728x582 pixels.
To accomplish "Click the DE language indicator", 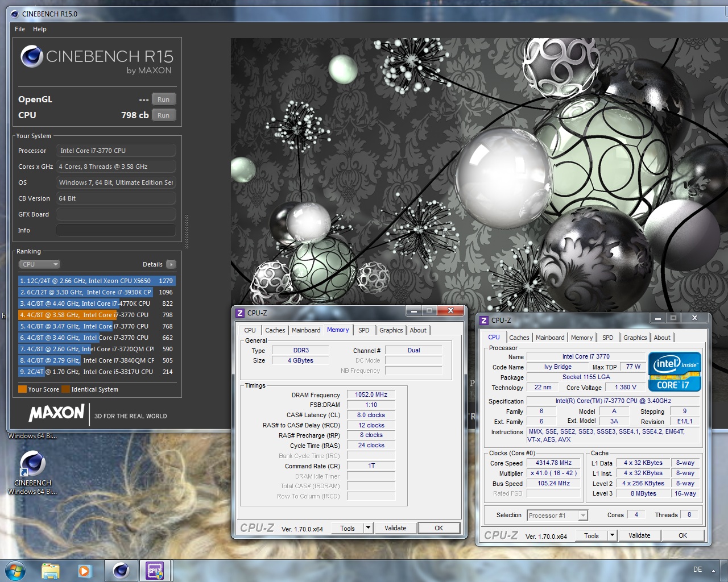I will tap(698, 569).
